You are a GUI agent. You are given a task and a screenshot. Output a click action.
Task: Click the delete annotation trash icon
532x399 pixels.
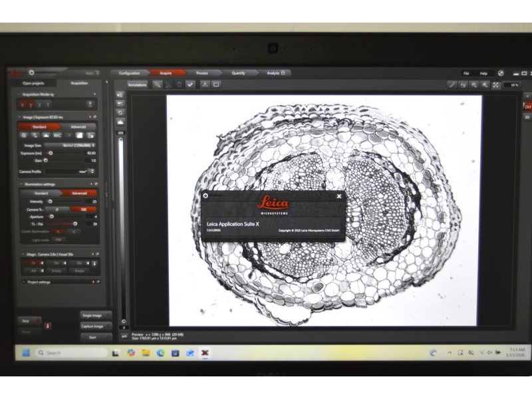[180, 85]
